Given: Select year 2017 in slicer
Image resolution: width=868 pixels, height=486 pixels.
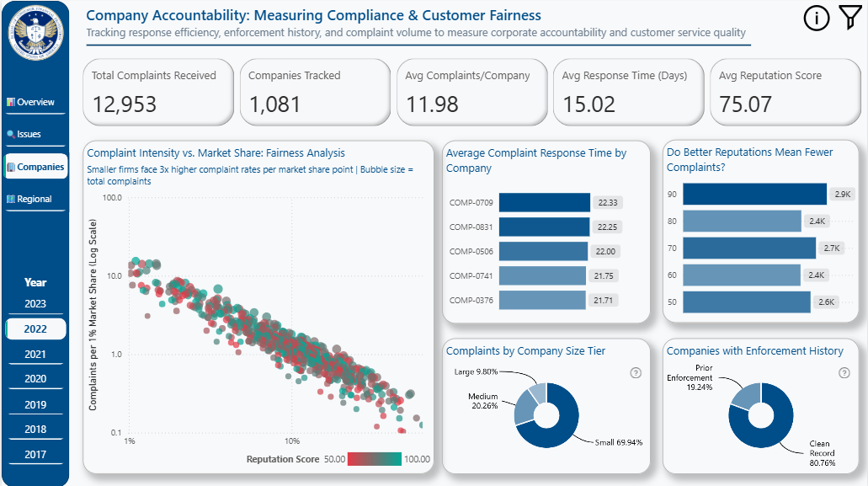Looking at the screenshot, I should pos(35,454).
